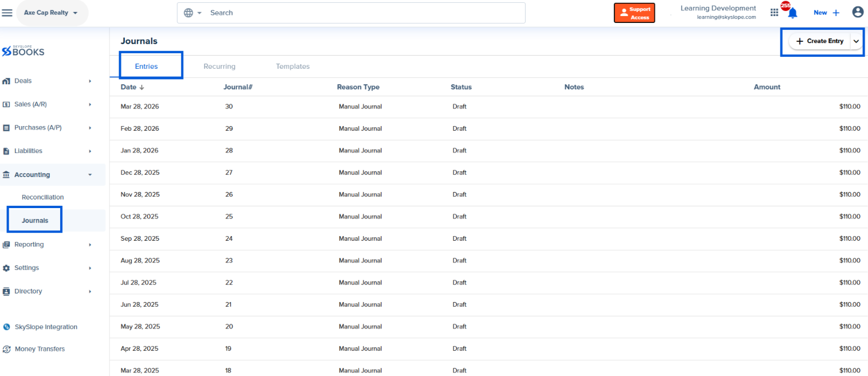This screenshot has width=868, height=376.
Task: Click the Reporting icon in sidebar
Action: point(6,245)
